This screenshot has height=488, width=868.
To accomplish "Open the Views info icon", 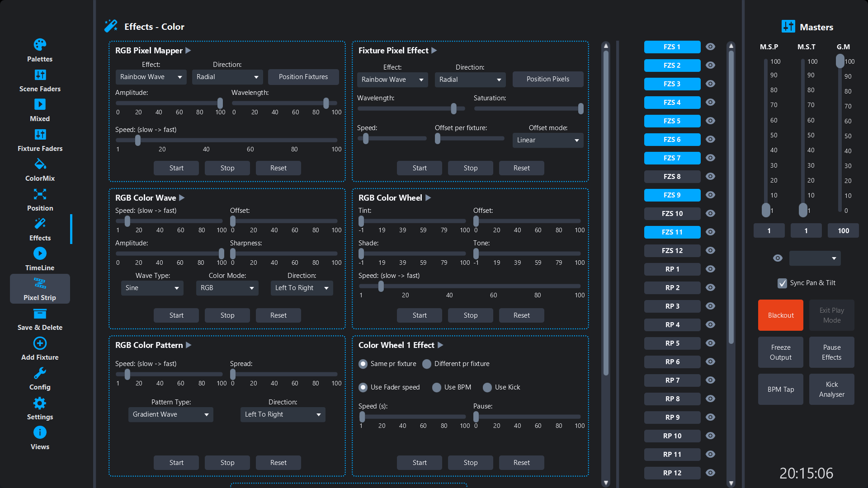I will (40, 432).
